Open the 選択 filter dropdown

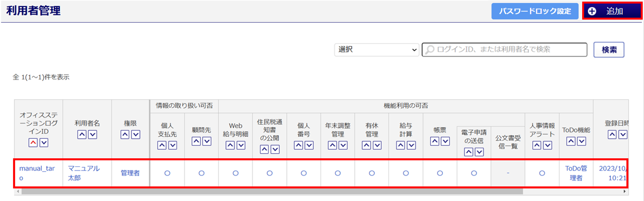[x=376, y=50]
